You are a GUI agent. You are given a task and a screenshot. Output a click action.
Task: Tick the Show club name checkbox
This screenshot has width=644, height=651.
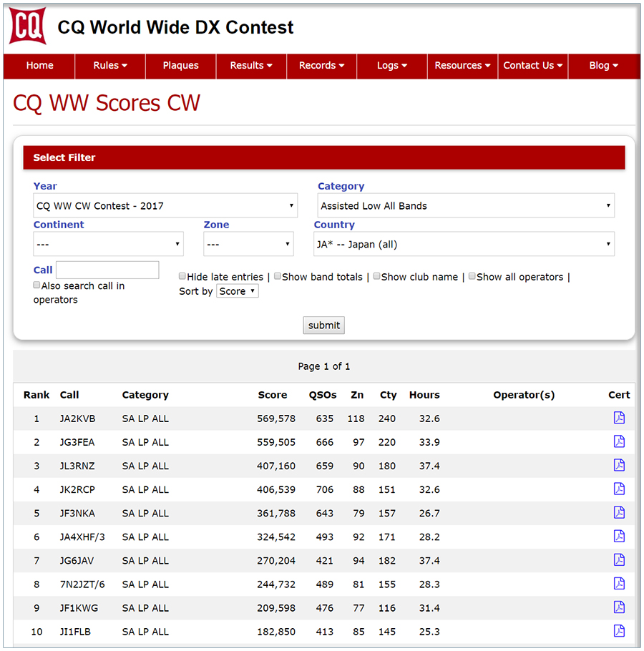(376, 277)
